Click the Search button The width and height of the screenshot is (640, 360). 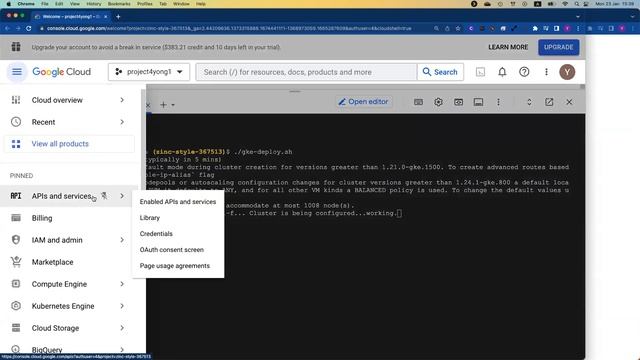[x=440, y=72]
